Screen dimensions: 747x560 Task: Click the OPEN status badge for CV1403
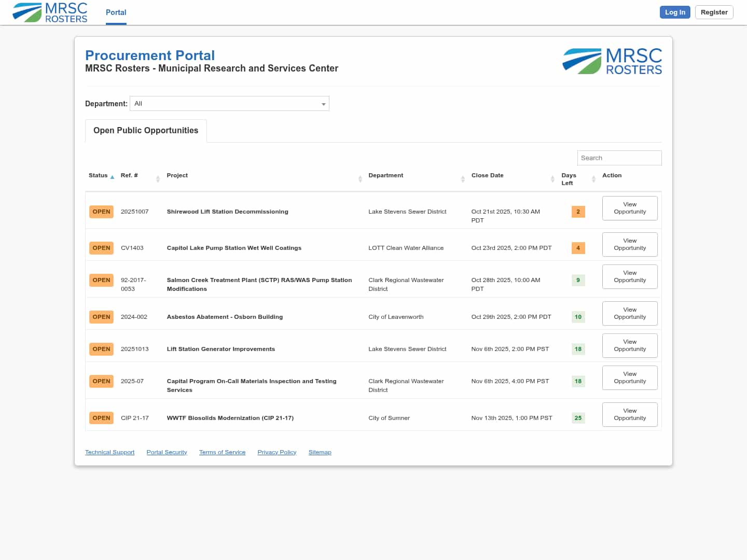point(101,248)
